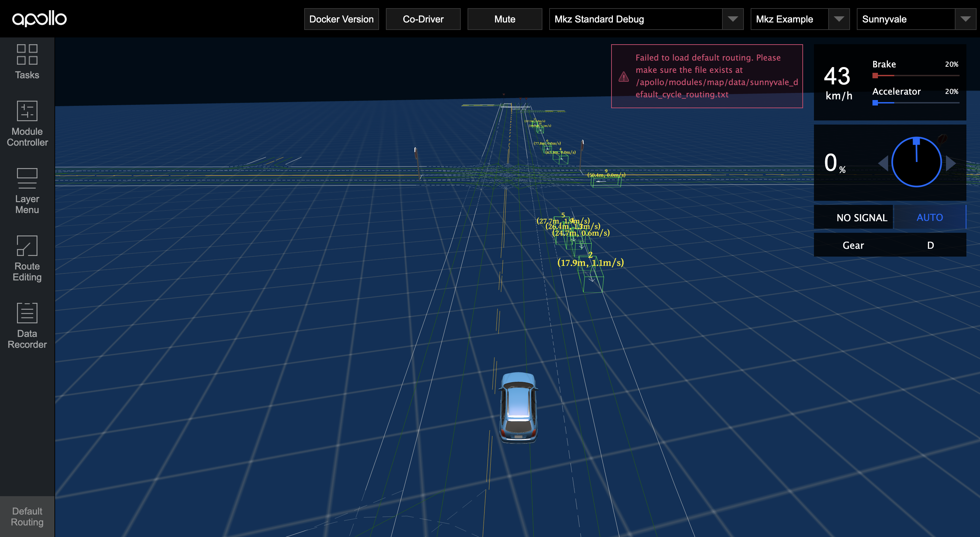980x537 pixels.
Task: Click the left turn signal arrow
Action: (x=883, y=163)
